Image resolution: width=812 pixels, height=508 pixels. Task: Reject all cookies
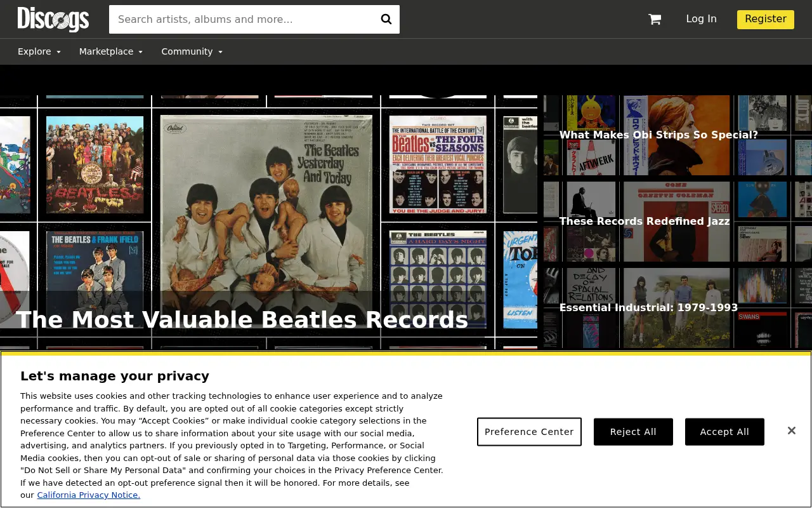(633, 432)
